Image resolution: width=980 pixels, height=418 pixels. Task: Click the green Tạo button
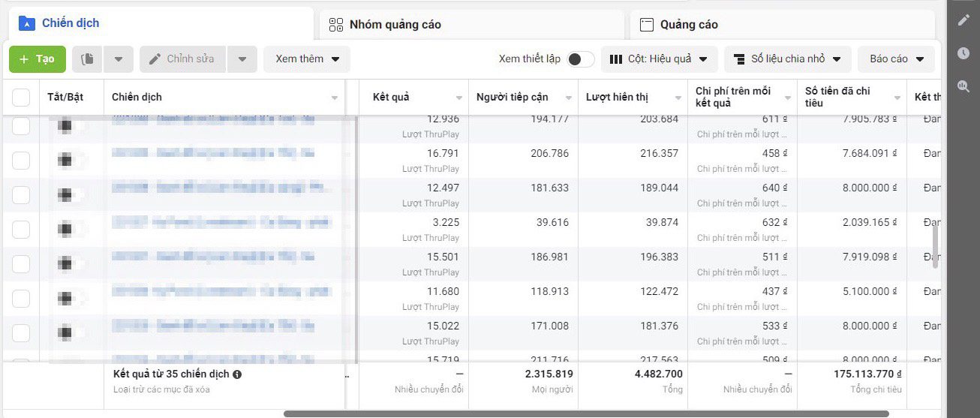(x=38, y=59)
